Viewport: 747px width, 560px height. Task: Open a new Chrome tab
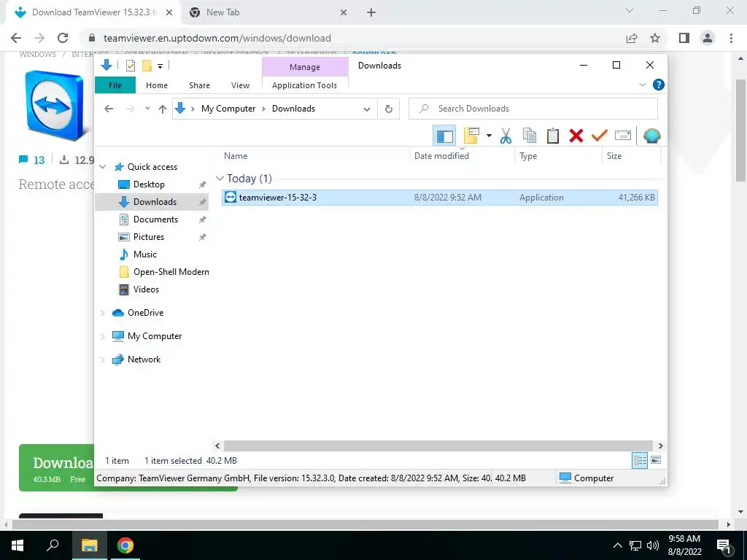[371, 13]
